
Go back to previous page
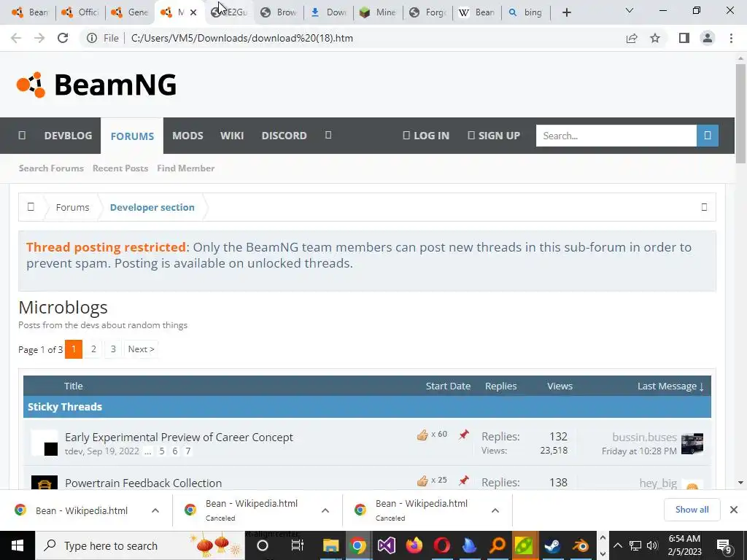click(x=16, y=38)
